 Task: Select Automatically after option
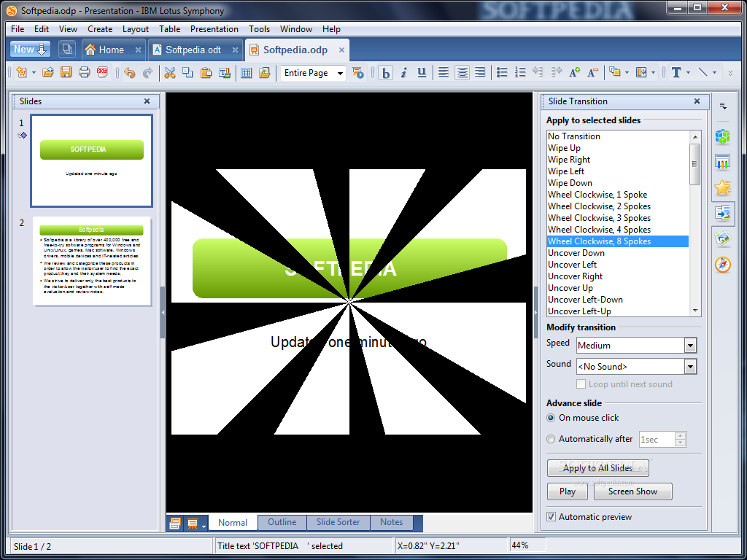551,439
